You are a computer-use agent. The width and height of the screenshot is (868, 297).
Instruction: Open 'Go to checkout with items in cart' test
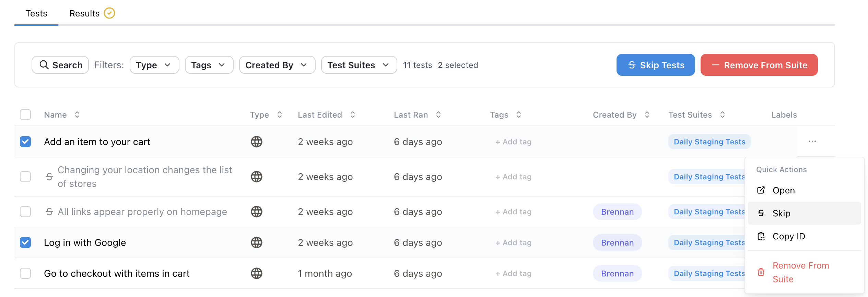tap(117, 273)
